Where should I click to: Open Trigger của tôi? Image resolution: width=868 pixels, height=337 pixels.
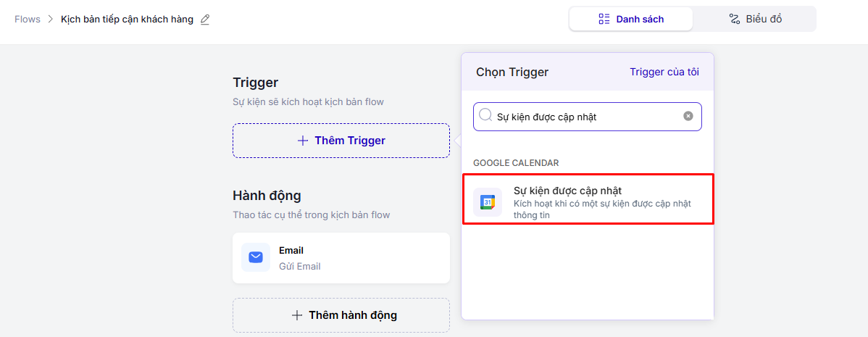point(664,72)
